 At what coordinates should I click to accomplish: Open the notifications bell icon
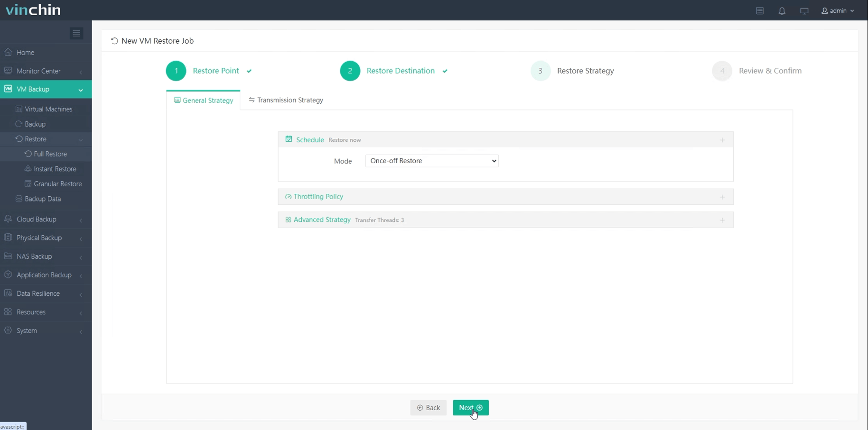(x=782, y=11)
